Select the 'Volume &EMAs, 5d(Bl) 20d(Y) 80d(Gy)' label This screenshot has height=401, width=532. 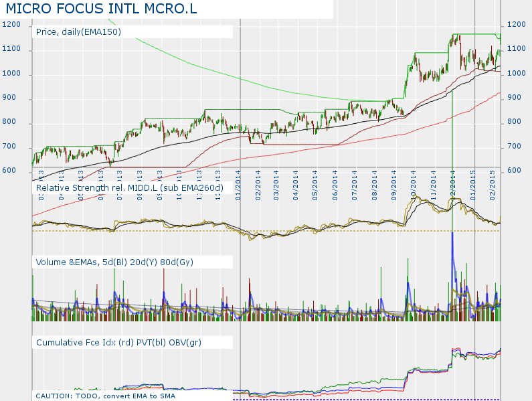click(x=114, y=262)
